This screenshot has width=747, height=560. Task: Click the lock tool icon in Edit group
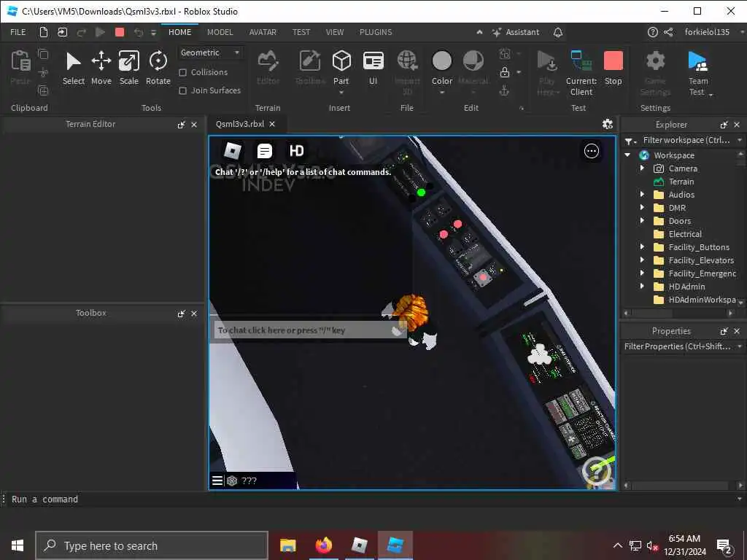point(505,72)
